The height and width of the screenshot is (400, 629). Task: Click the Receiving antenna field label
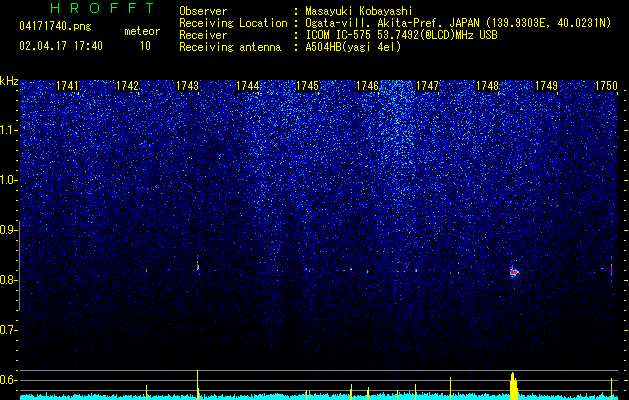click(x=230, y=47)
